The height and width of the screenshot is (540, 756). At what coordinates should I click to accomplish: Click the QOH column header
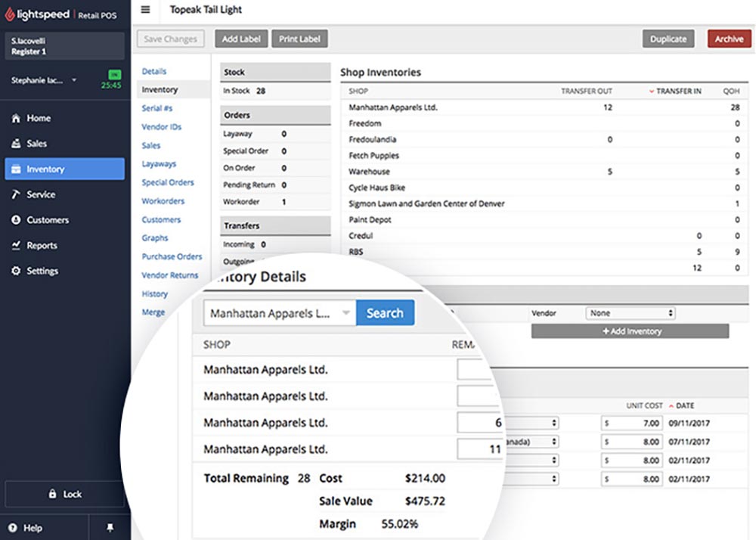tap(731, 91)
